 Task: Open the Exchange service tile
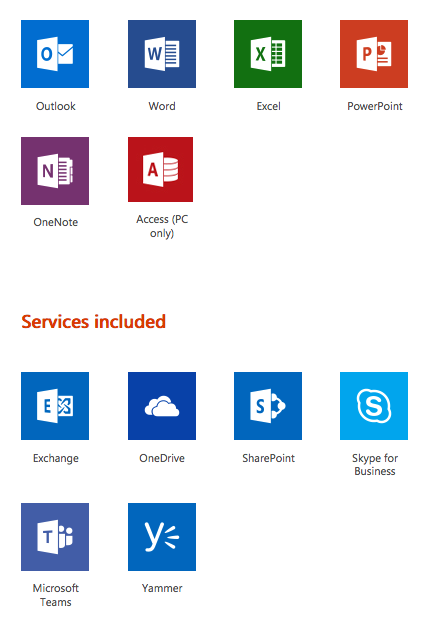(55, 406)
